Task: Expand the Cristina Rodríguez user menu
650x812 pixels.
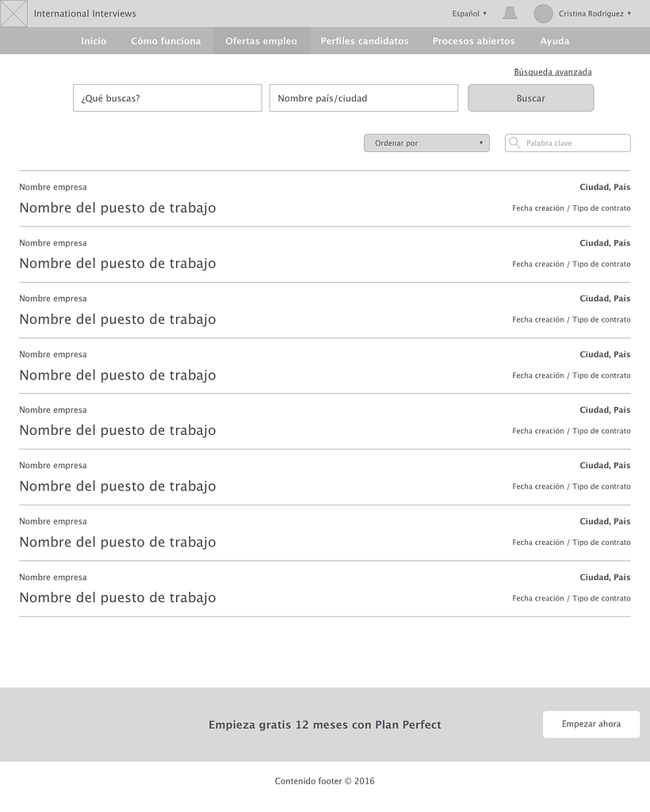Action: pos(595,13)
